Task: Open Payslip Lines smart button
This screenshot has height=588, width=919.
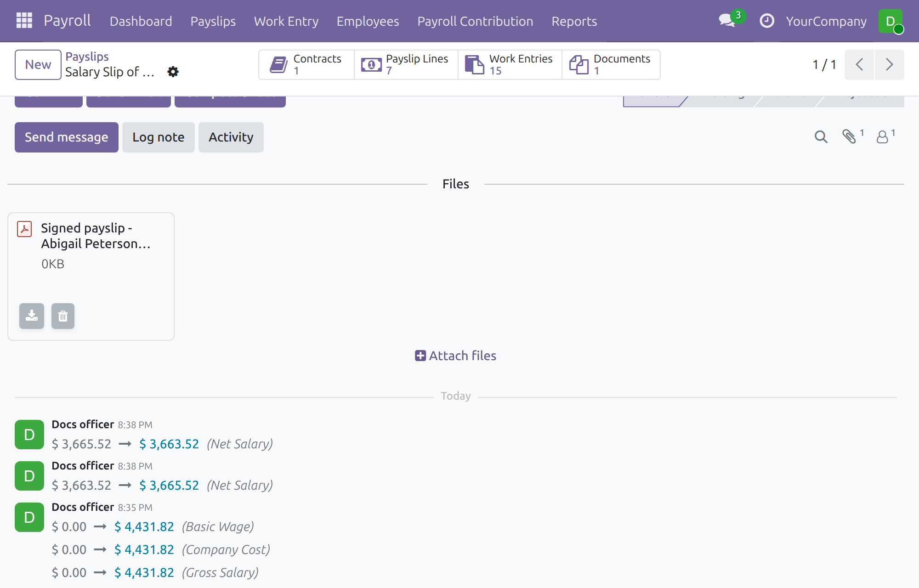Action: point(406,65)
